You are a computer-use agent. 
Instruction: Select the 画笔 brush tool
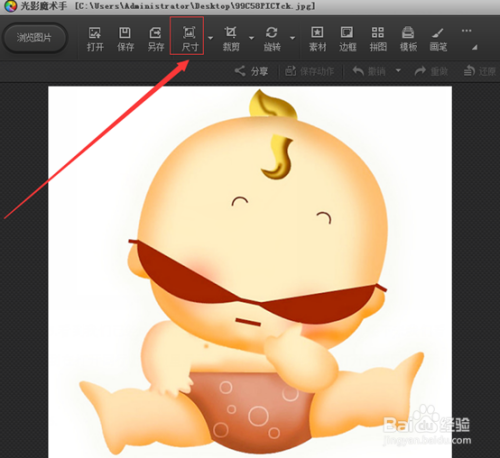pos(438,39)
